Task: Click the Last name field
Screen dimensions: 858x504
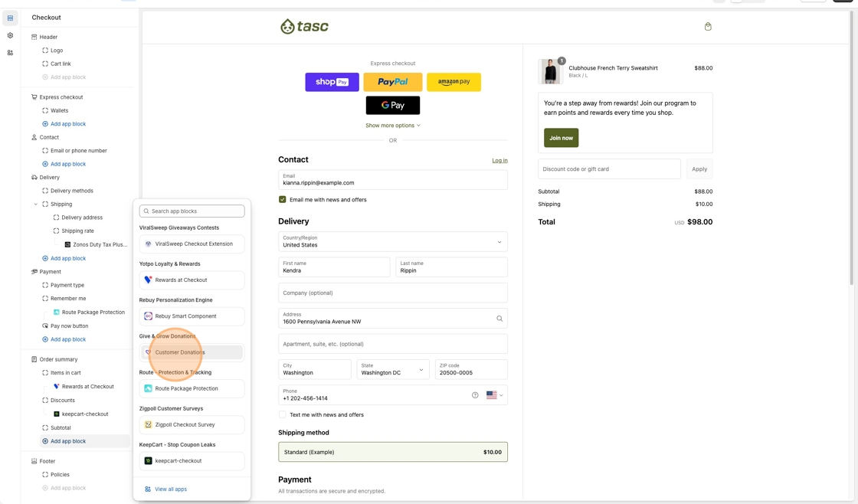Action: click(x=451, y=267)
